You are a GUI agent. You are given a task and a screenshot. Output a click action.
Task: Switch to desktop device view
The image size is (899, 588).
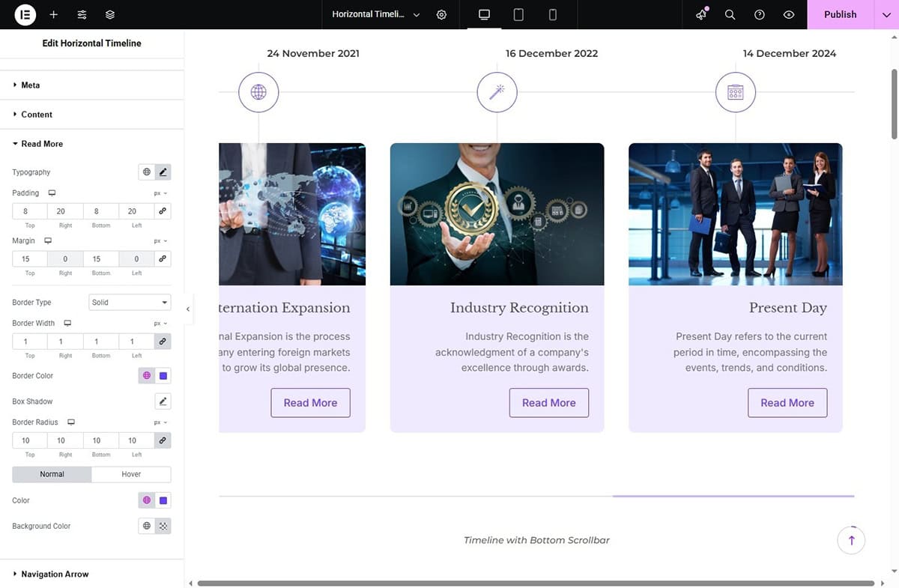[x=484, y=14]
